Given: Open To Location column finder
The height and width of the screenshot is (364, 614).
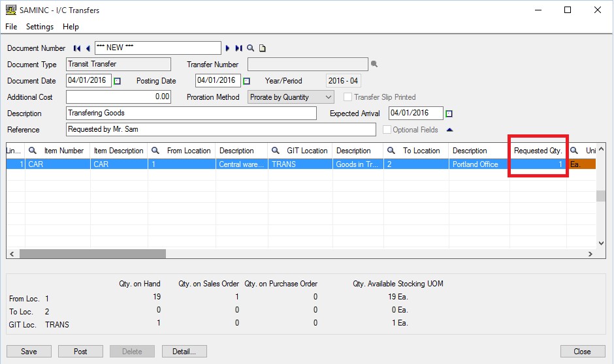Looking at the screenshot, I should (391, 151).
